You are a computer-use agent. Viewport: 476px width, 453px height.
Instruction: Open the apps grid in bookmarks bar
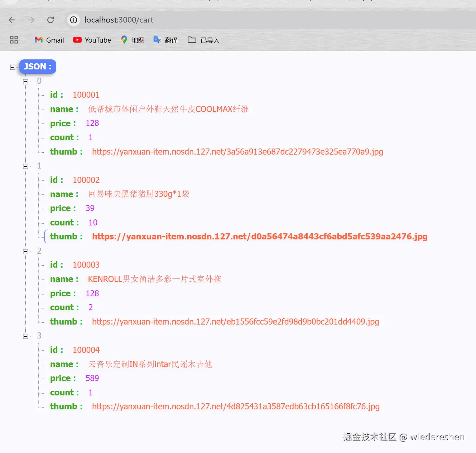pos(14,40)
